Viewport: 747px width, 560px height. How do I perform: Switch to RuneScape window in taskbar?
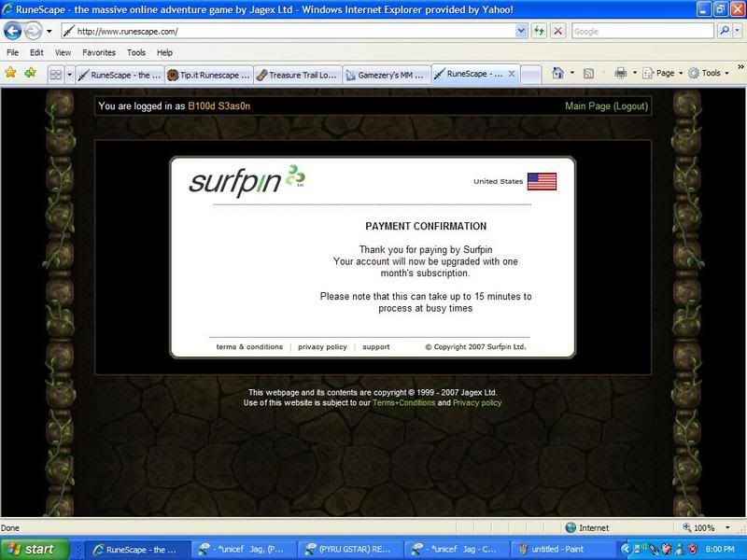[x=138, y=550]
